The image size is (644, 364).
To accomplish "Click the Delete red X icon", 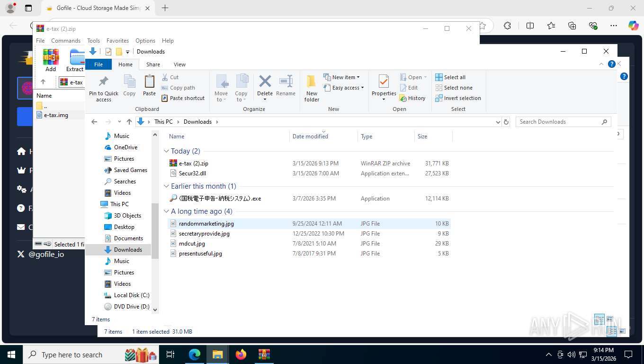I will (x=265, y=82).
